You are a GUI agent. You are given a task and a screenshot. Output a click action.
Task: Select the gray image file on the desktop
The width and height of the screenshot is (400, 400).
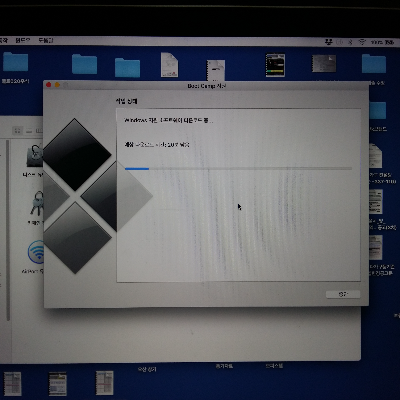click(x=324, y=63)
